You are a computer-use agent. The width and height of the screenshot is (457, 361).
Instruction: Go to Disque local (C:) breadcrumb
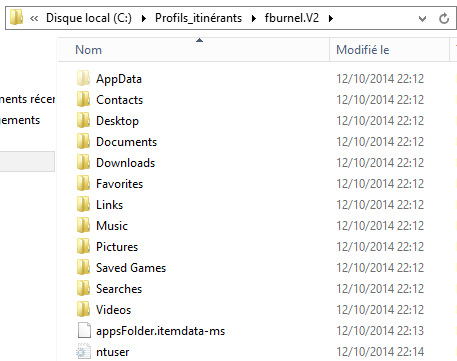[89, 18]
